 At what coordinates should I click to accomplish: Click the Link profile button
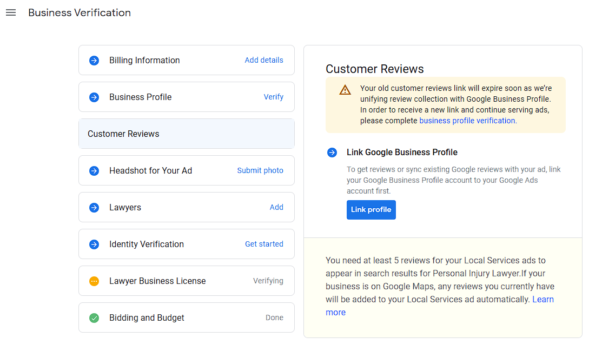(371, 210)
